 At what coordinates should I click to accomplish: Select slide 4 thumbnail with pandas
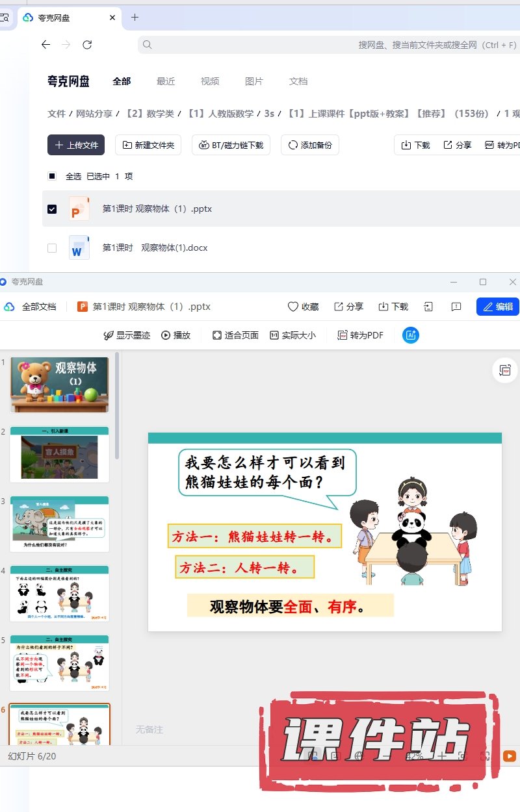(60, 593)
